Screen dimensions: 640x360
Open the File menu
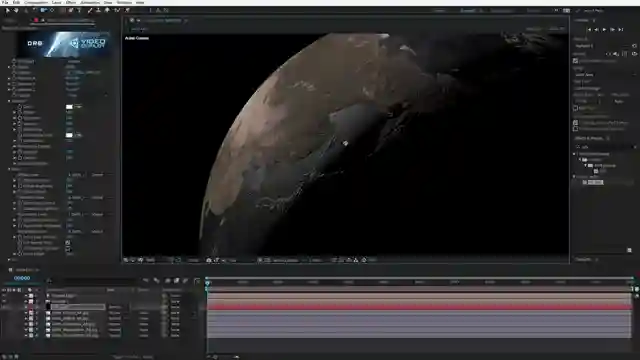pyautogui.click(x=5, y=2)
